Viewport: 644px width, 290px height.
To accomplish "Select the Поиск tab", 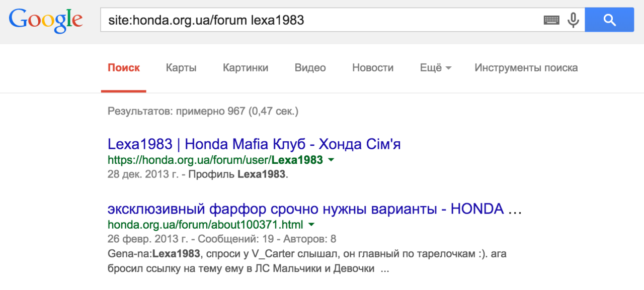I will [124, 68].
